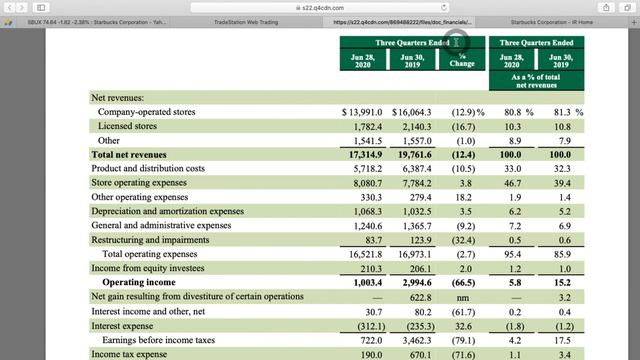
Task: Click 'Store operating expenses' label
Action: coord(139,182)
